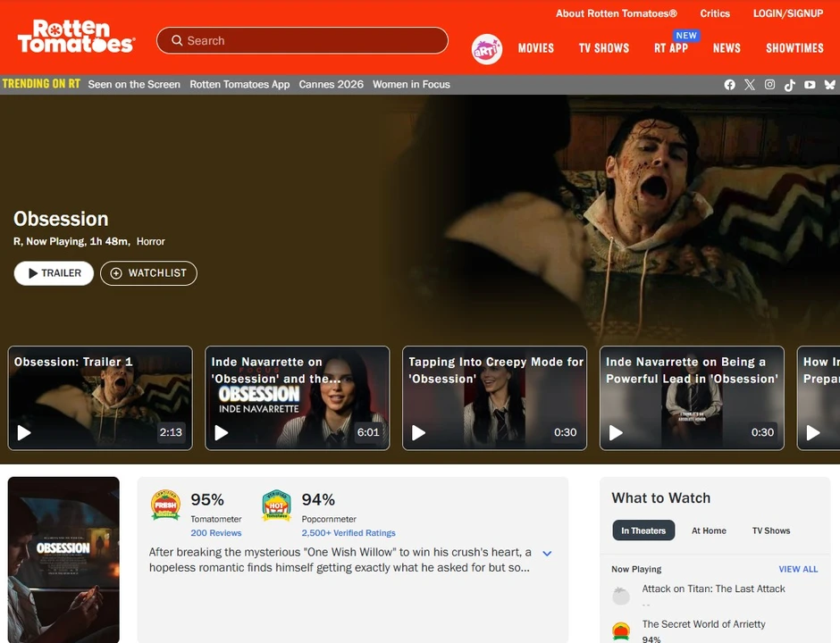Switch to the TV Shows tab in What to Watch
This screenshot has width=840, height=643.
point(771,530)
